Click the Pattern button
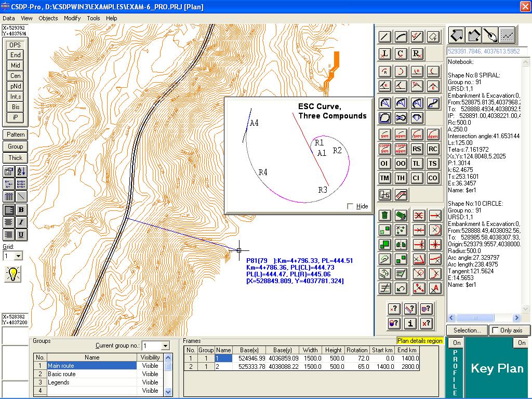This screenshot has height=399, width=532. (x=16, y=135)
